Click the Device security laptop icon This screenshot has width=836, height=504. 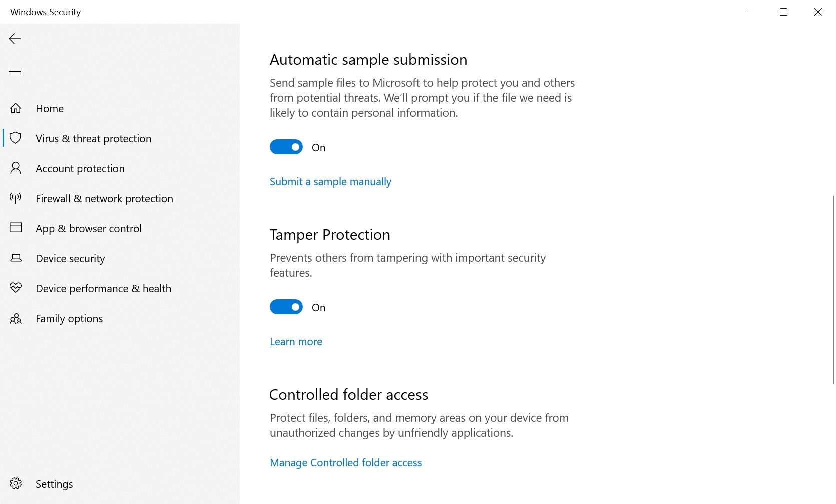(x=16, y=258)
